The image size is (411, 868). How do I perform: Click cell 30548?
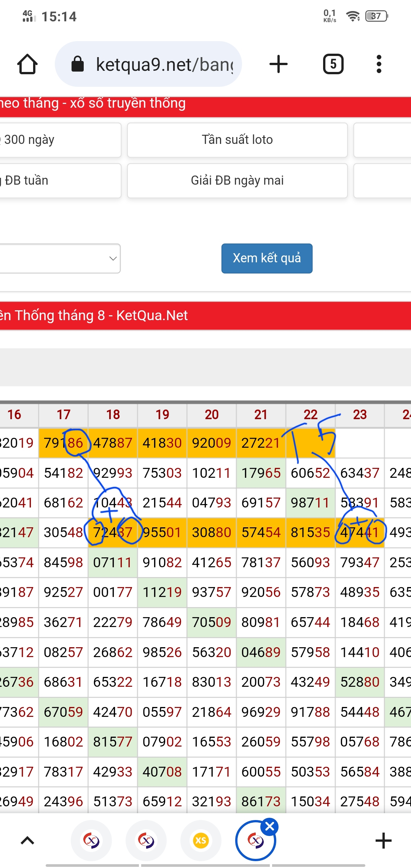click(64, 533)
